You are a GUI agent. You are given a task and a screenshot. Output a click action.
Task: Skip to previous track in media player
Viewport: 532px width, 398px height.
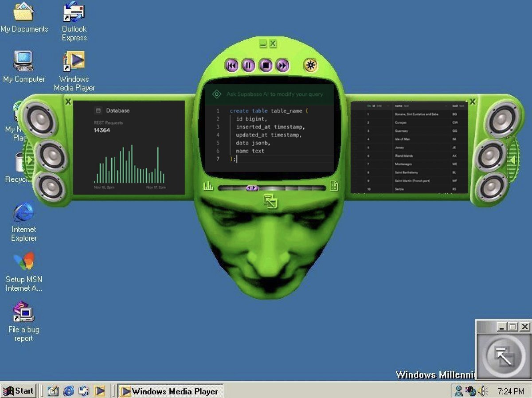coord(232,66)
